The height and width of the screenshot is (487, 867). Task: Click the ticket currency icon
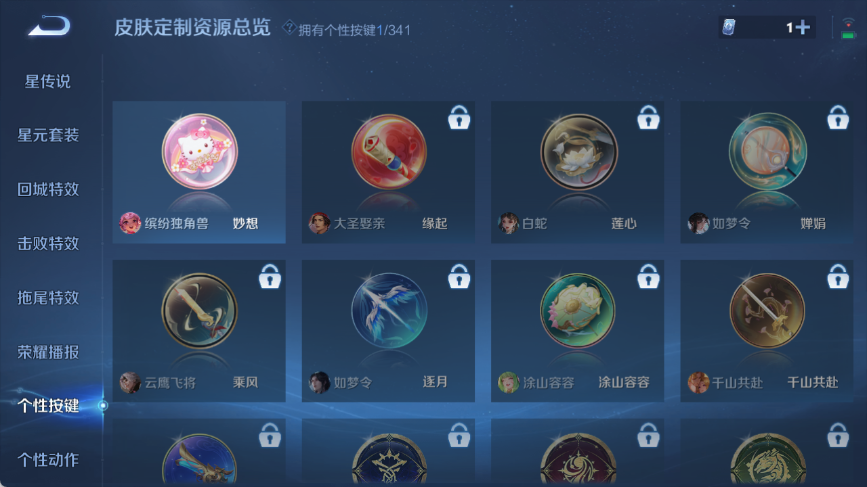[x=729, y=27]
